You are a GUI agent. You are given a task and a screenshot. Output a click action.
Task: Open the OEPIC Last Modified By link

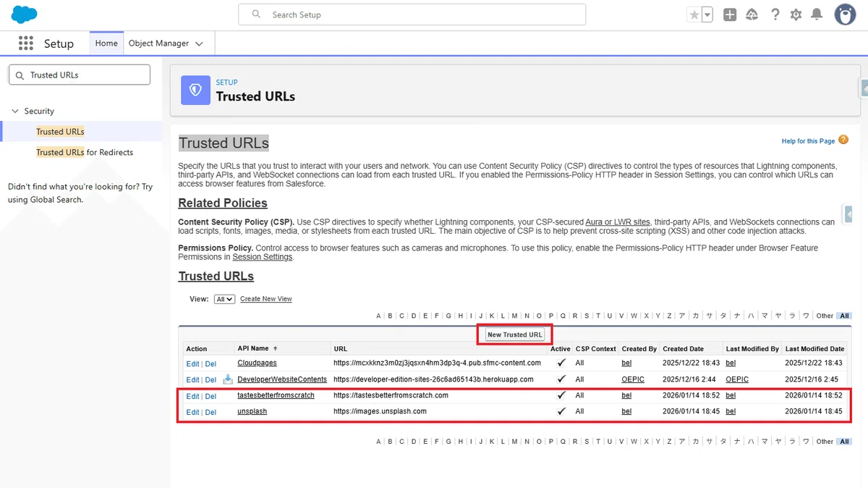point(737,379)
